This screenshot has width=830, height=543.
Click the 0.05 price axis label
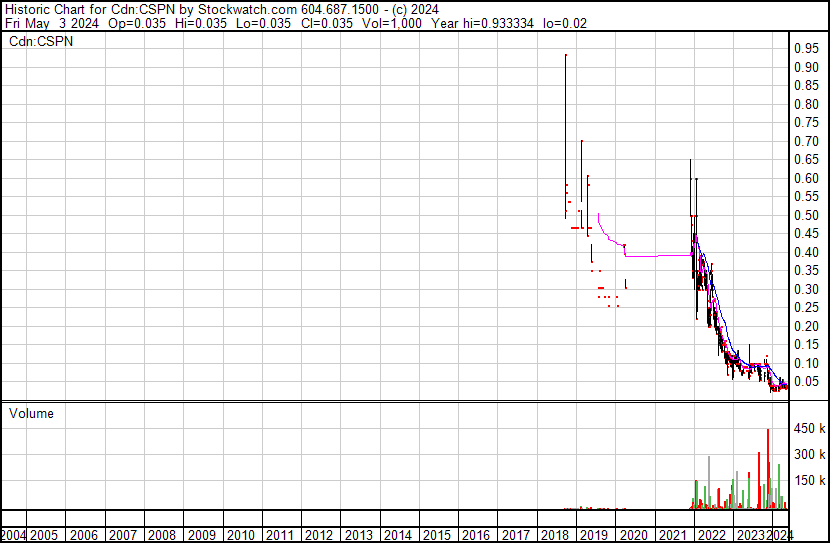coord(806,382)
